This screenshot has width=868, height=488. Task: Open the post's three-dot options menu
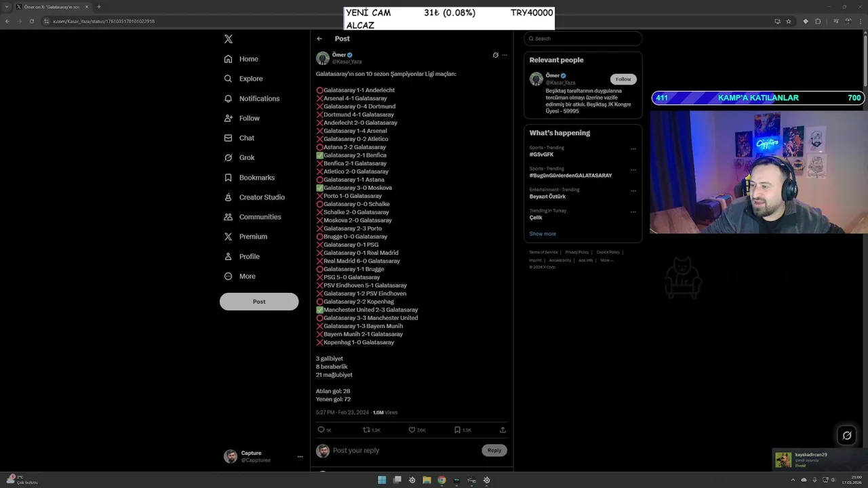[x=505, y=55]
